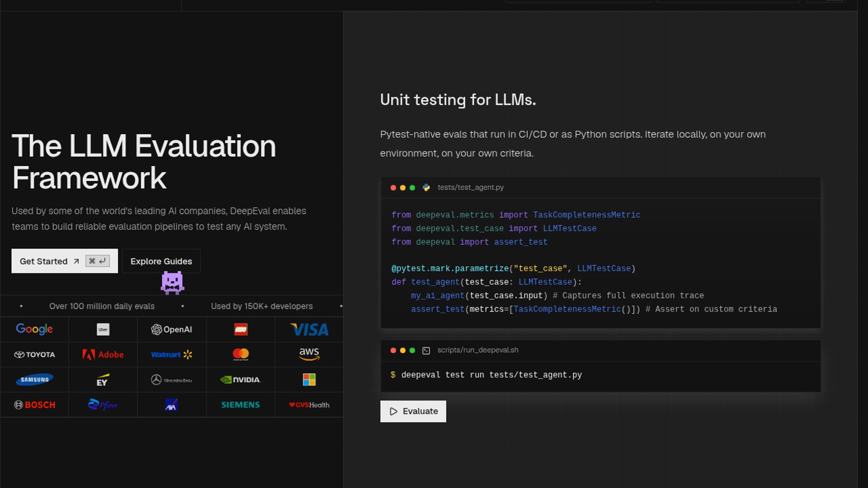Screen dimensions: 868x488
Task: Click the 'Over 100 million daily evals' text
Action: [x=102, y=306]
